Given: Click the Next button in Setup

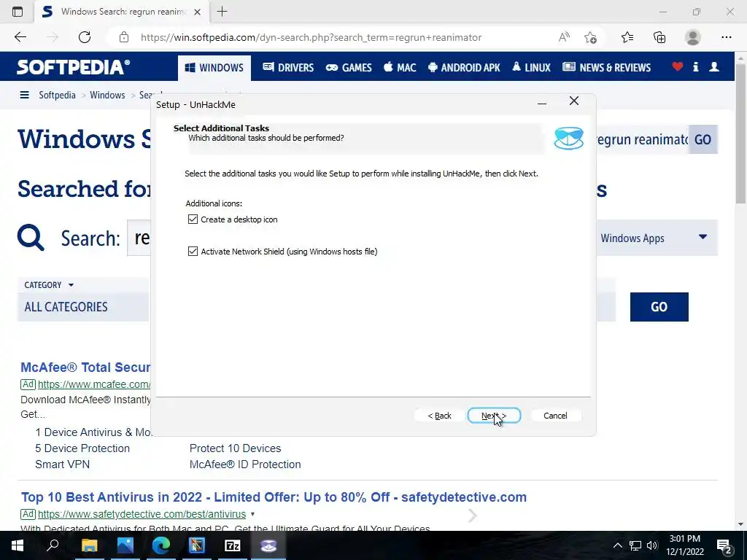Looking at the screenshot, I should [x=494, y=416].
